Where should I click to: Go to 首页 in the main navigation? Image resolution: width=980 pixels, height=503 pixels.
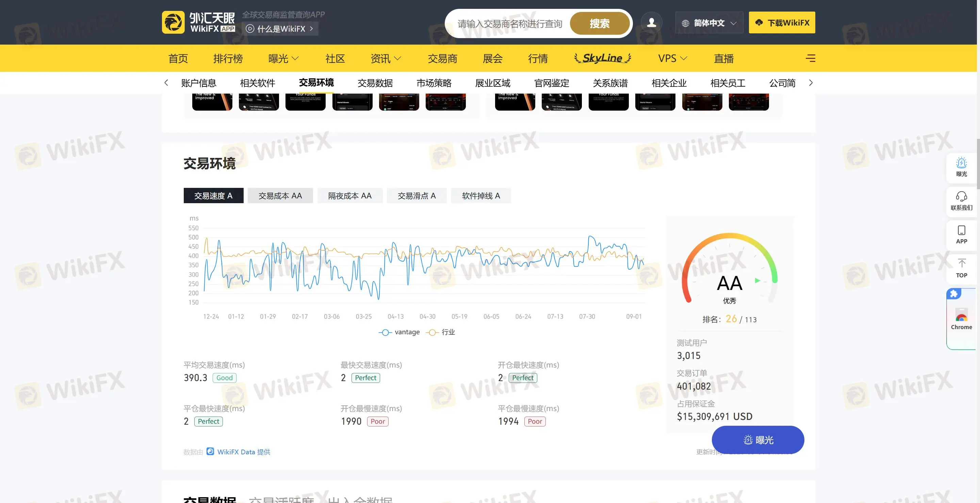[178, 58]
